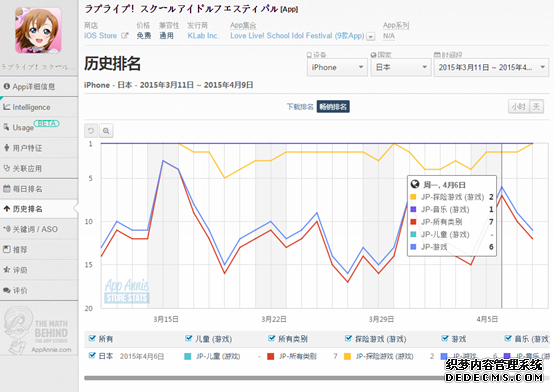Click the chart reset undo icon

point(91,131)
